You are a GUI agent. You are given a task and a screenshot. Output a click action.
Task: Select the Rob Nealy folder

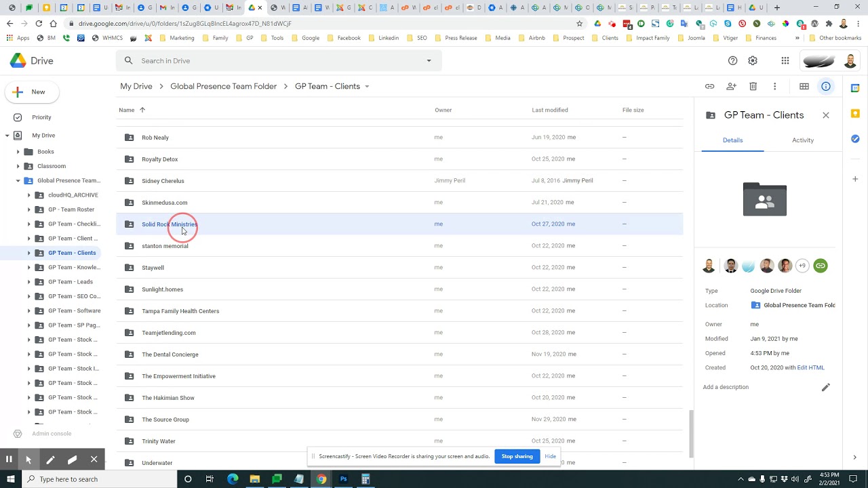[x=399, y=138]
